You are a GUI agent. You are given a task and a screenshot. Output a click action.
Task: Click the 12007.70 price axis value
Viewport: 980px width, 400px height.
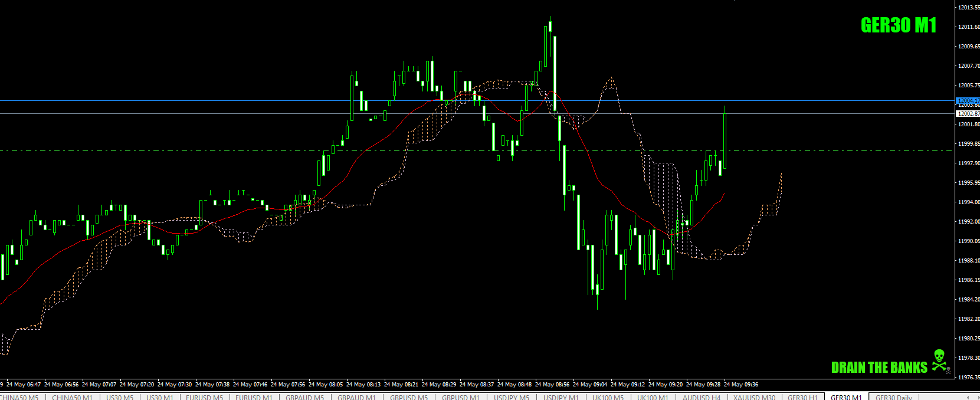pyautogui.click(x=969, y=65)
